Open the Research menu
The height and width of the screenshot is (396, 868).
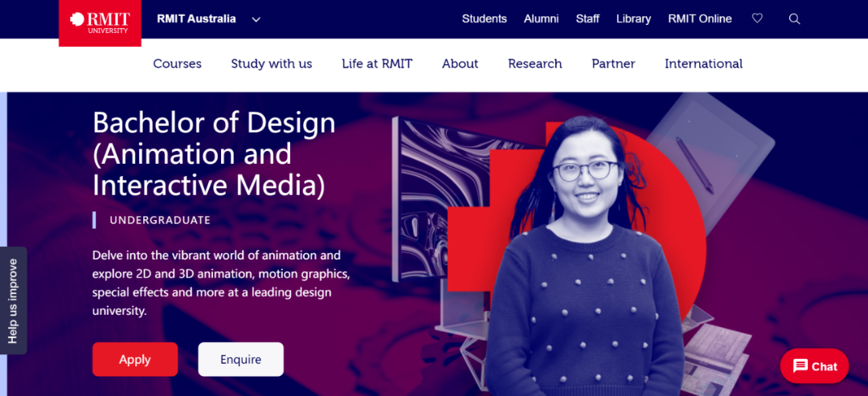tap(534, 63)
